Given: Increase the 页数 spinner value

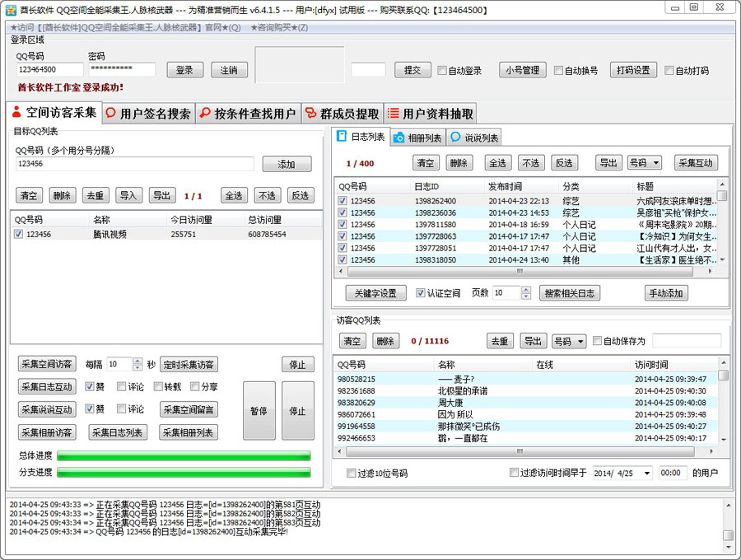Looking at the screenshot, I should tap(526, 290).
